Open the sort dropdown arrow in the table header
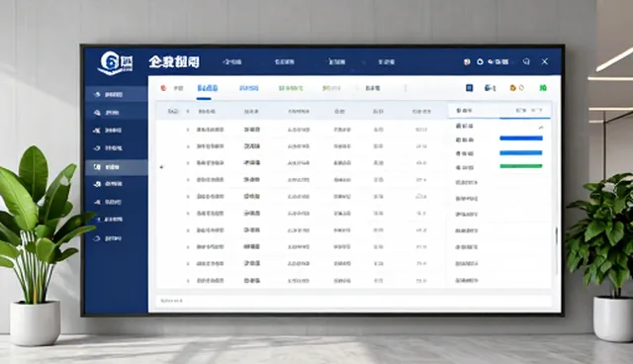Screen dimensions: 633x364 [x=187, y=112]
